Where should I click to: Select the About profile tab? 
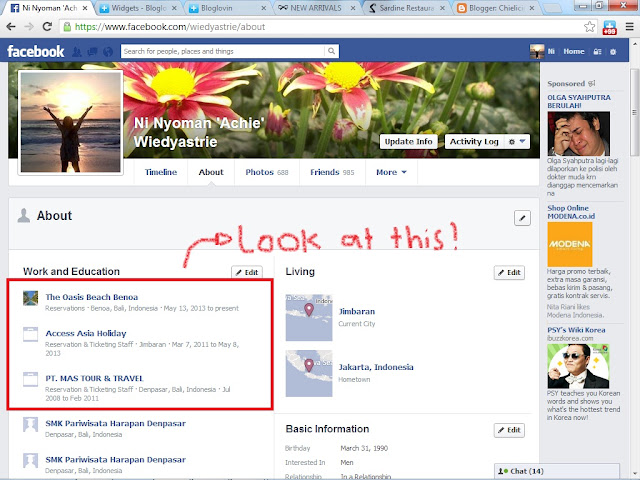tap(211, 172)
